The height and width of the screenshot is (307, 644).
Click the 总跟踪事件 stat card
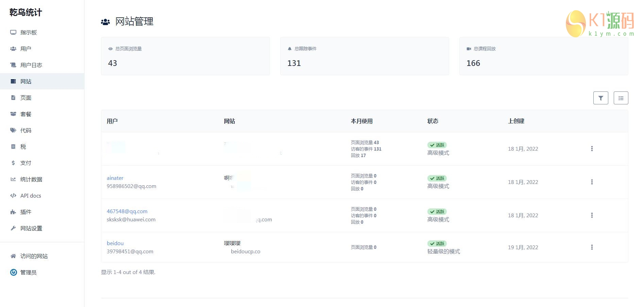coord(365,56)
